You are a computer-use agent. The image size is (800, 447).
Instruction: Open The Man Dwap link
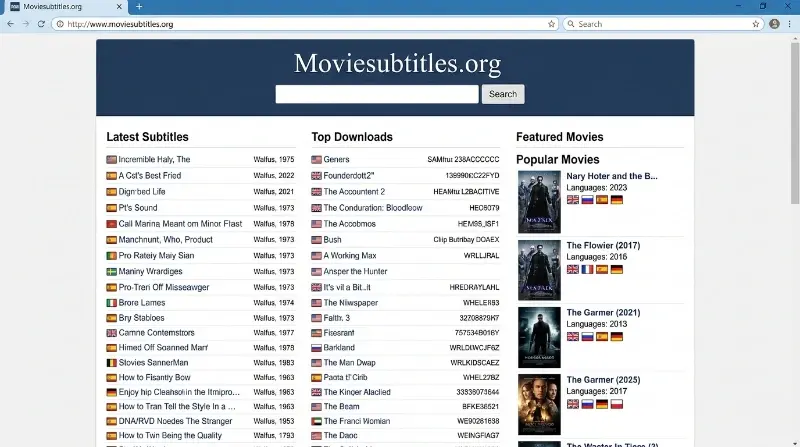(x=349, y=363)
